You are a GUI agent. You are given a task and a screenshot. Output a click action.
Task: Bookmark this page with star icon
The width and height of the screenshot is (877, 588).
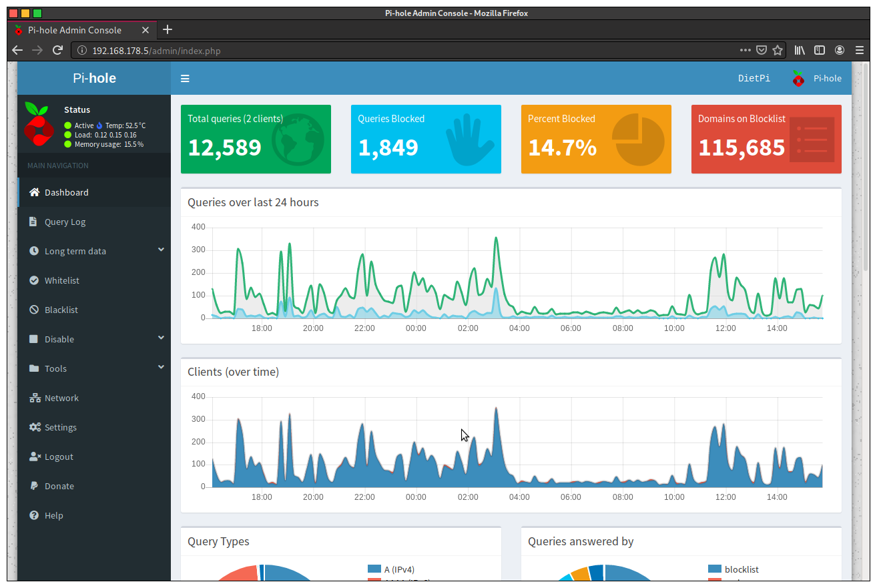(778, 50)
